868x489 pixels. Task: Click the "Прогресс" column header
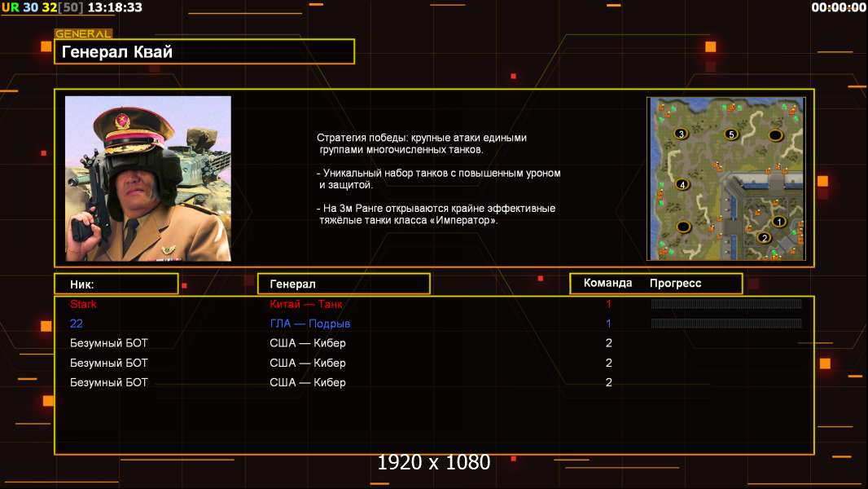point(675,284)
